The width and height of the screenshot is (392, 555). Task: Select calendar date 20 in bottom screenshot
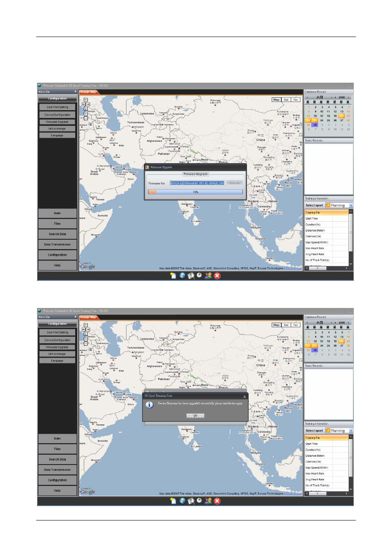point(341,341)
